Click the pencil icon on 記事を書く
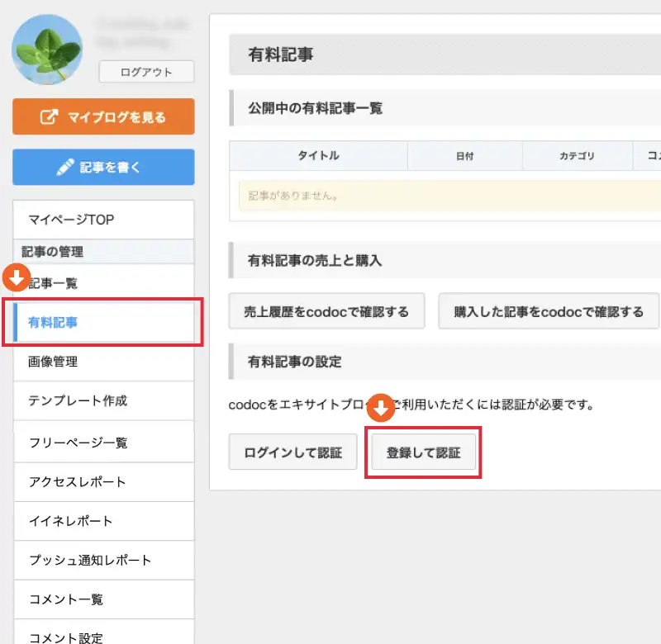 65,168
